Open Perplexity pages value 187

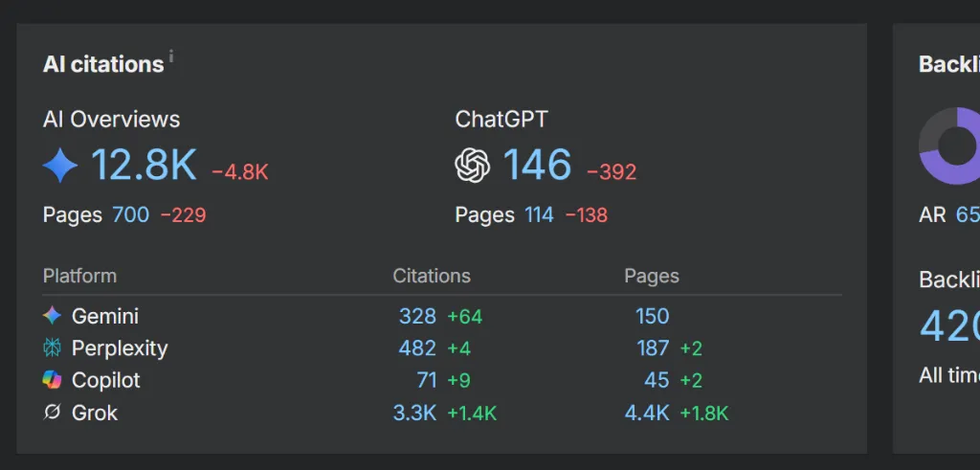[653, 348]
